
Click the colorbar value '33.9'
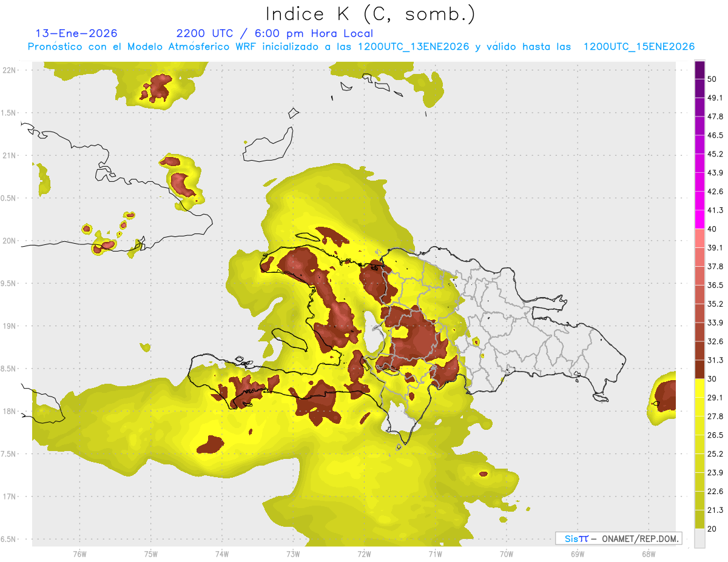(x=715, y=323)
